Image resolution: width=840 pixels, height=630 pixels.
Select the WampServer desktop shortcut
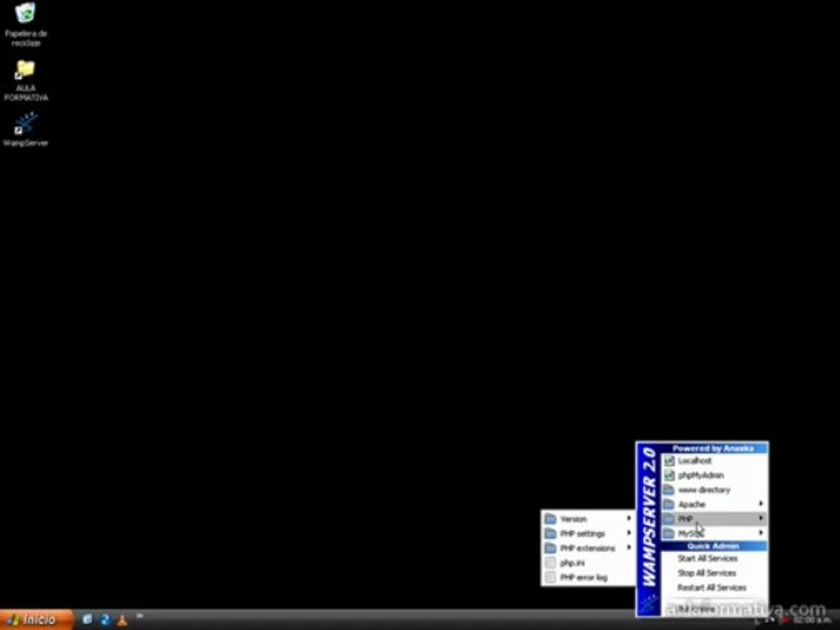pyautogui.click(x=25, y=129)
